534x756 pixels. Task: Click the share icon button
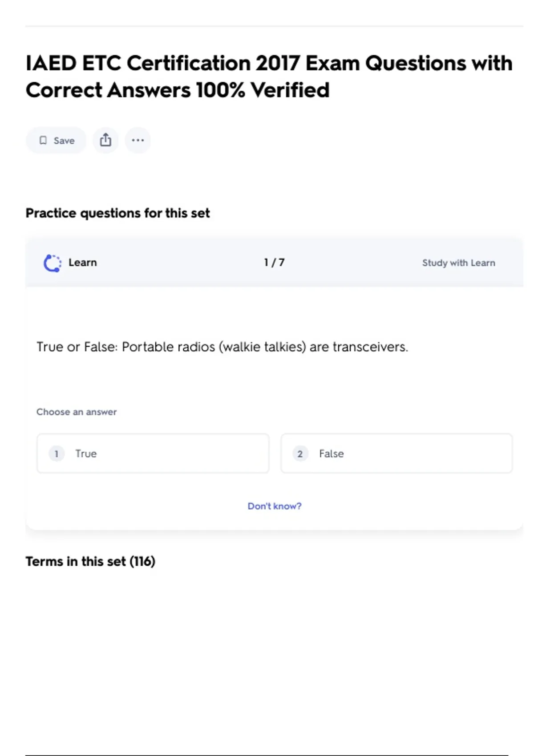click(x=105, y=140)
